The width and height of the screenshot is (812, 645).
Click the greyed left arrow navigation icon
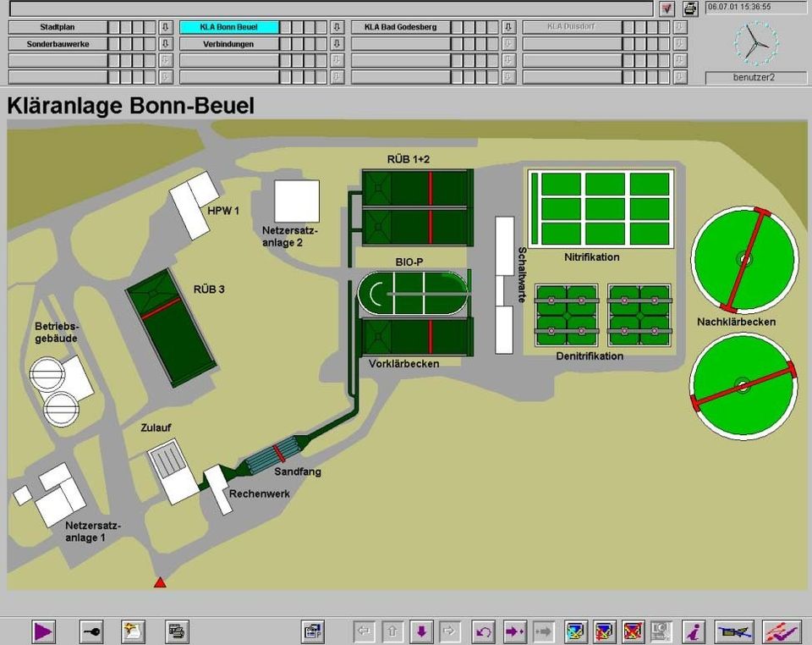364,631
